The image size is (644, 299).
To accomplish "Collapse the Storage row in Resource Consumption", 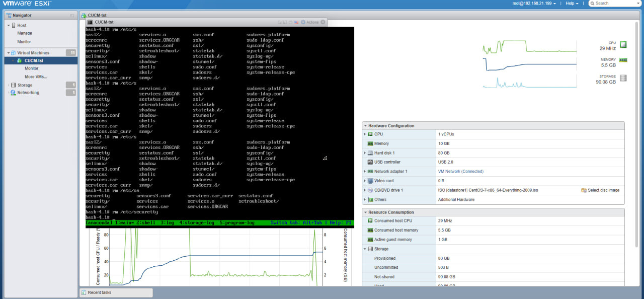I will coord(365,249).
